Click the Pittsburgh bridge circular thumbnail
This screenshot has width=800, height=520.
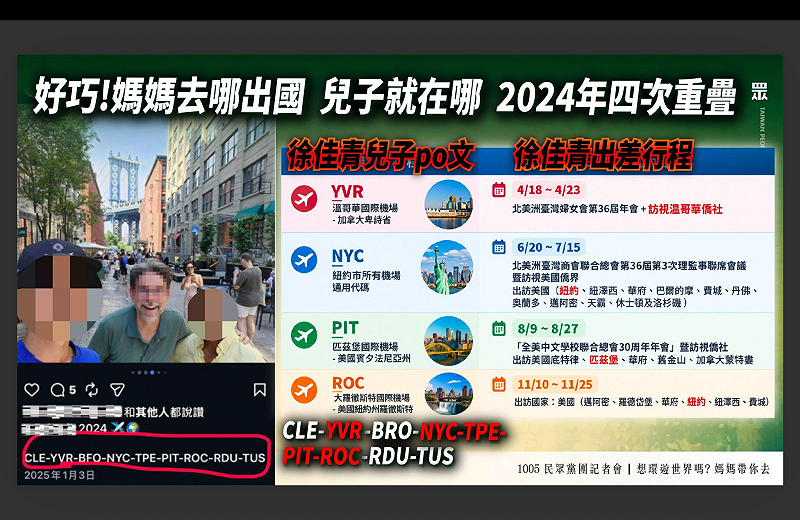448,340
